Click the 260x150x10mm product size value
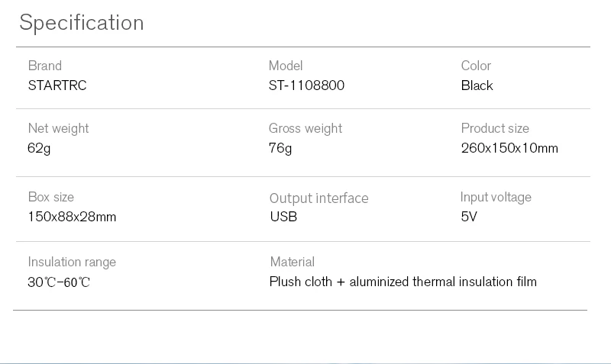The height and width of the screenshot is (364, 611). 509,148
